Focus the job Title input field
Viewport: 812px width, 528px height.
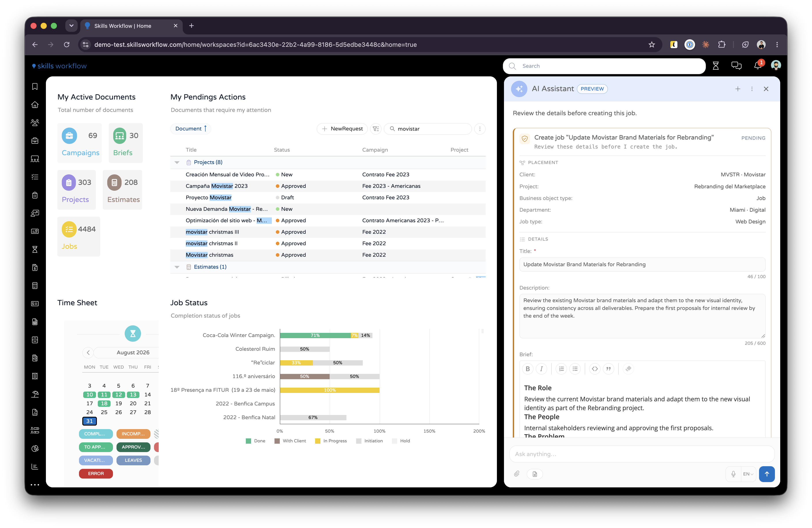(x=642, y=264)
